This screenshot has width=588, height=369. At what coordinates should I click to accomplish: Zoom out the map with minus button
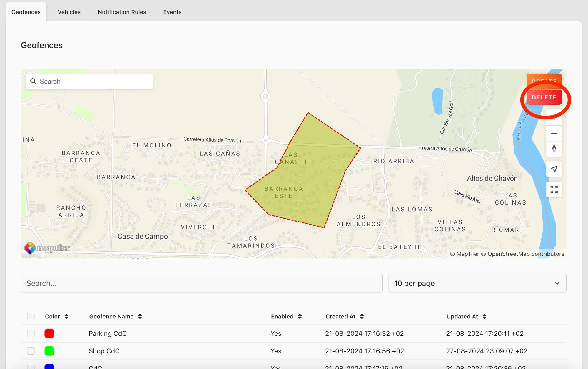[x=554, y=133]
